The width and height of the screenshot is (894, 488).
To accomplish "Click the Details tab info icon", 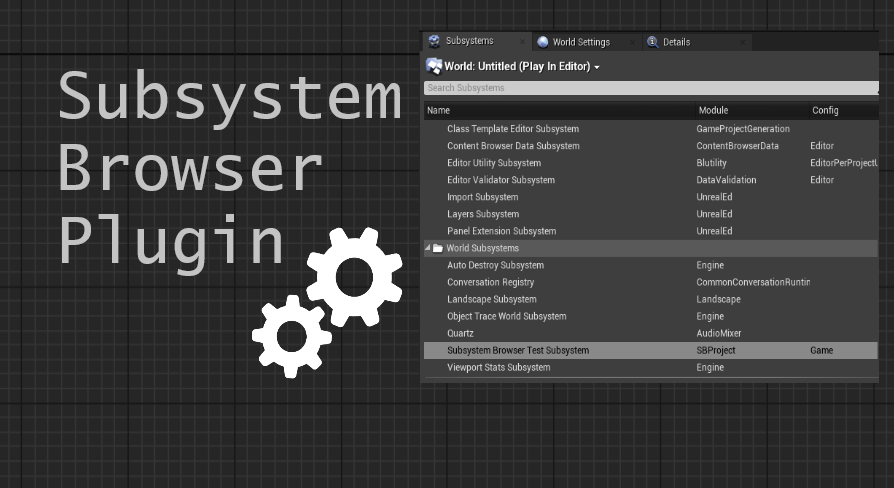I will [653, 42].
